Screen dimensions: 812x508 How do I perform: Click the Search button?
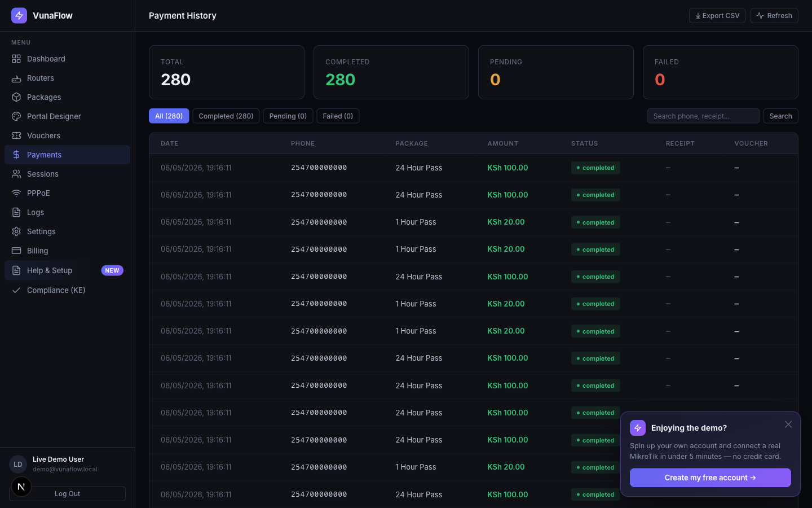[x=781, y=116]
